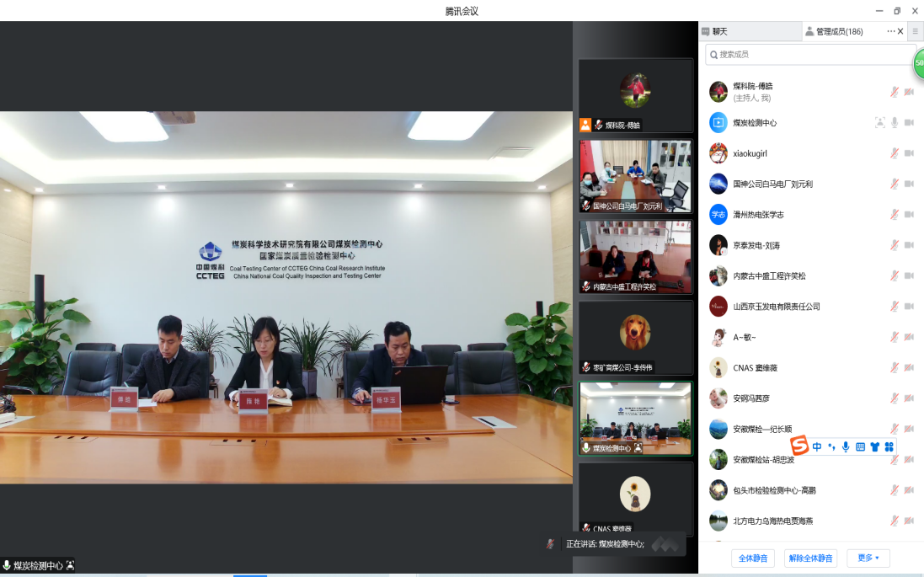The image size is (924, 577).
Task: Mute the microphone of 煤炭检测中心
Action: 895,123
